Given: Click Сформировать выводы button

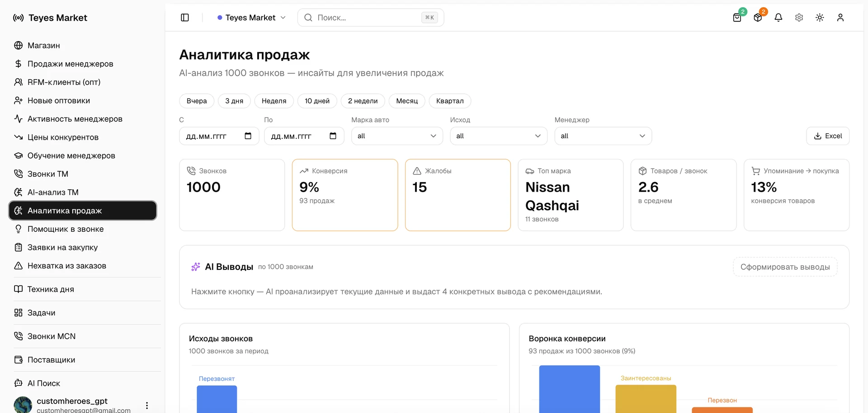Looking at the screenshot, I should 785,267.
